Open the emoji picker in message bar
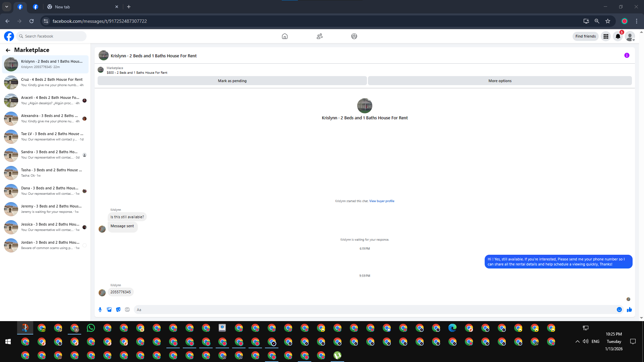Screen dimensions: 644x362 (619, 310)
